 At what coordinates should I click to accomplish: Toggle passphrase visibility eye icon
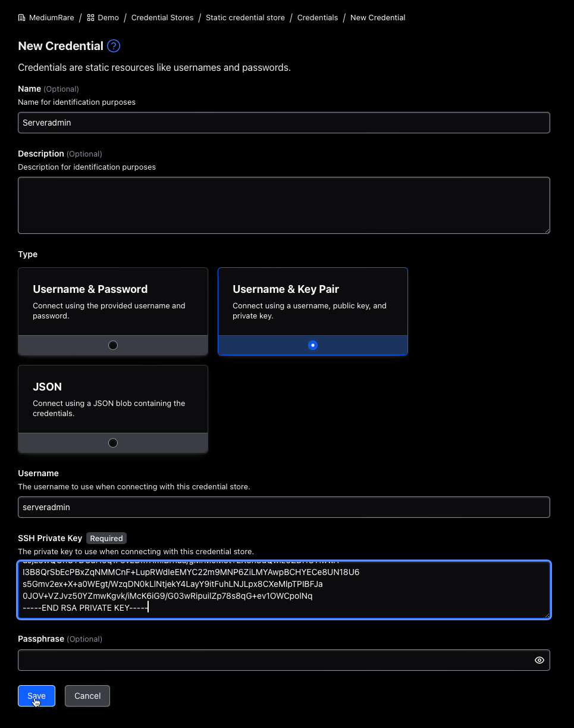[539, 660]
